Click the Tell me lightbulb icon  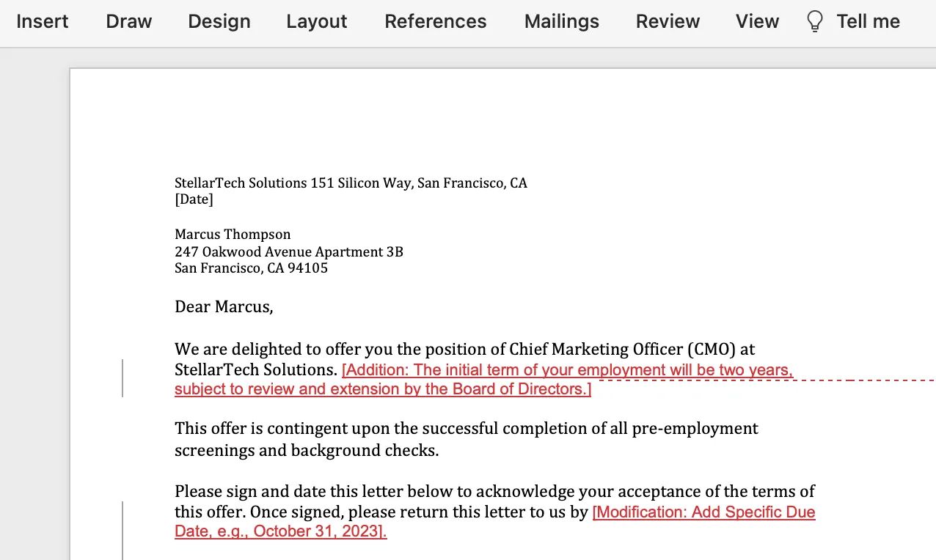(x=814, y=21)
